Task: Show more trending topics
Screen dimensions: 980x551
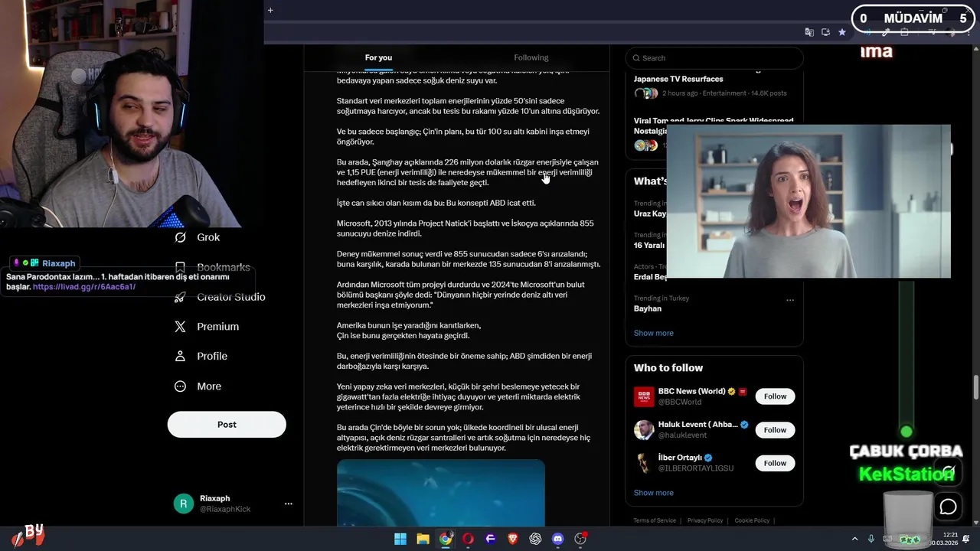Action: (653, 333)
